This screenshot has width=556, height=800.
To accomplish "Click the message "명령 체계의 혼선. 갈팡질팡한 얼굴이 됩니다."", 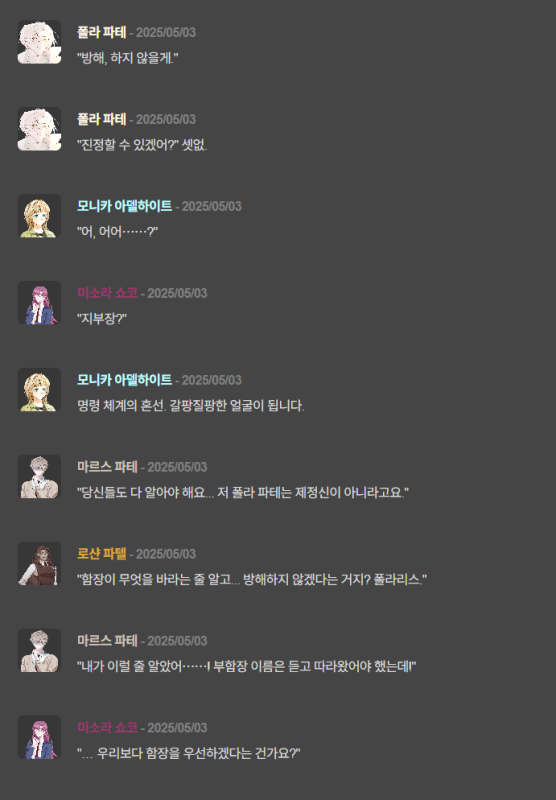I will pos(190,406).
